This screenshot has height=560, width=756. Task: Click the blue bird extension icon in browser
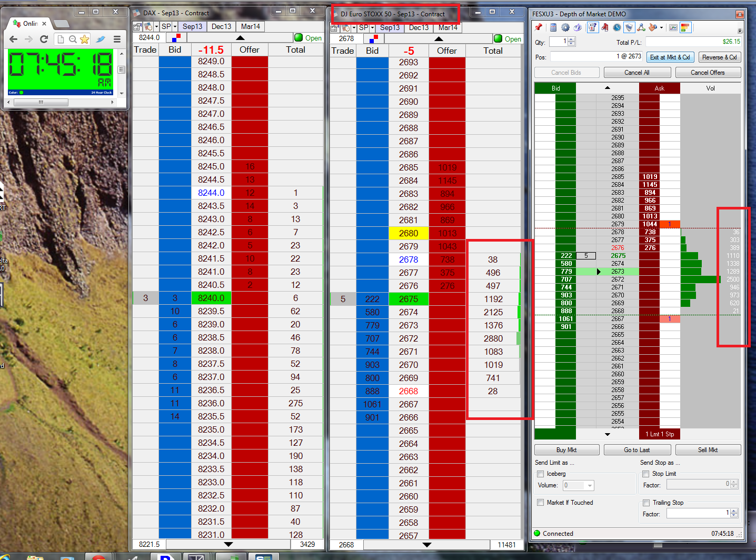[x=101, y=39]
